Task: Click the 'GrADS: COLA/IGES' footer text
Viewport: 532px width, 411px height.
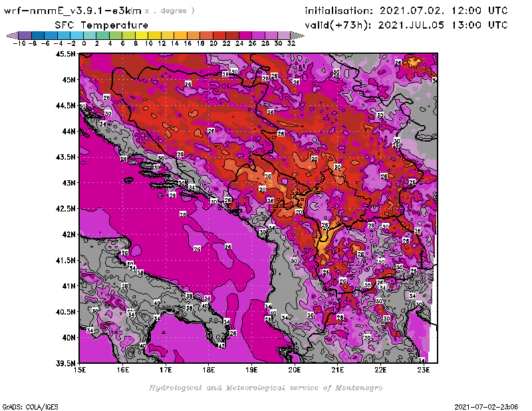Action: pyautogui.click(x=30, y=407)
